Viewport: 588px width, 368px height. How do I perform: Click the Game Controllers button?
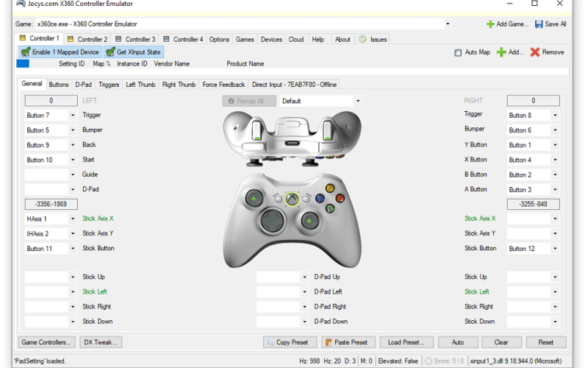(x=47, y=342)
